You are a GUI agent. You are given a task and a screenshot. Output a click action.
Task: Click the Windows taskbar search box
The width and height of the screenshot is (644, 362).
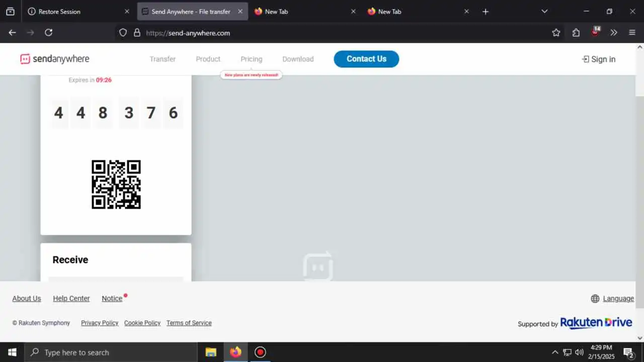(x=111, y=352)
